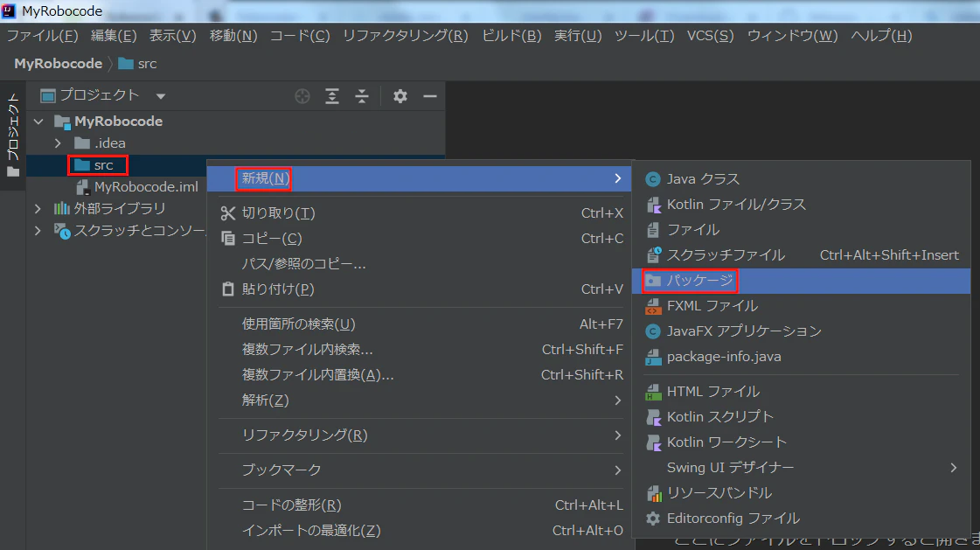Choose 使用箇所の検索(U) menu entry
The image size is (980, 550).
(421, 324)
